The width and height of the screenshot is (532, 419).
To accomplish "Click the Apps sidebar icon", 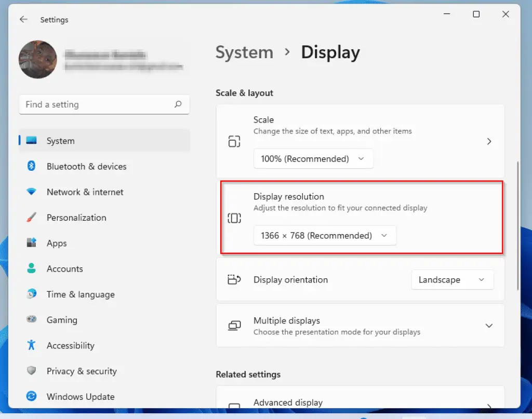I will pos(32,243).
